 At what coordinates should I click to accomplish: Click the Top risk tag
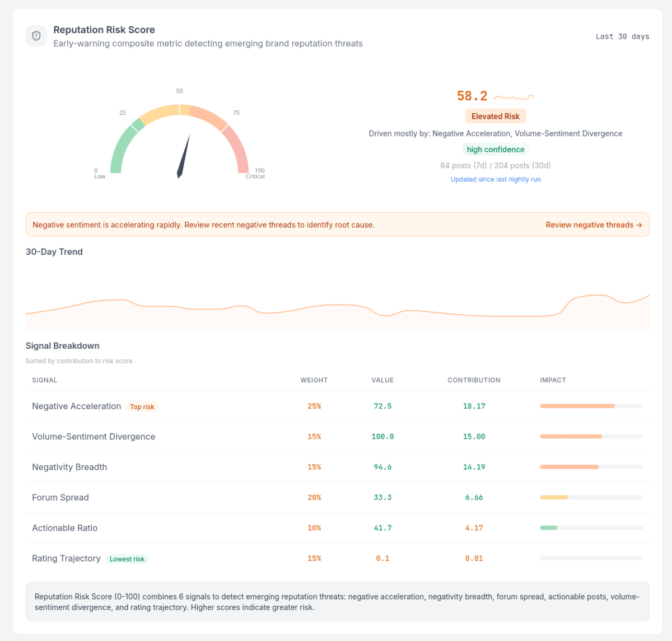142,407
